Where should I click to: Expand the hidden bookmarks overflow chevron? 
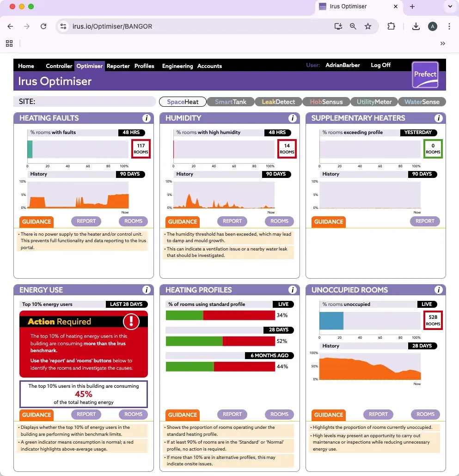tap(442, 43)
